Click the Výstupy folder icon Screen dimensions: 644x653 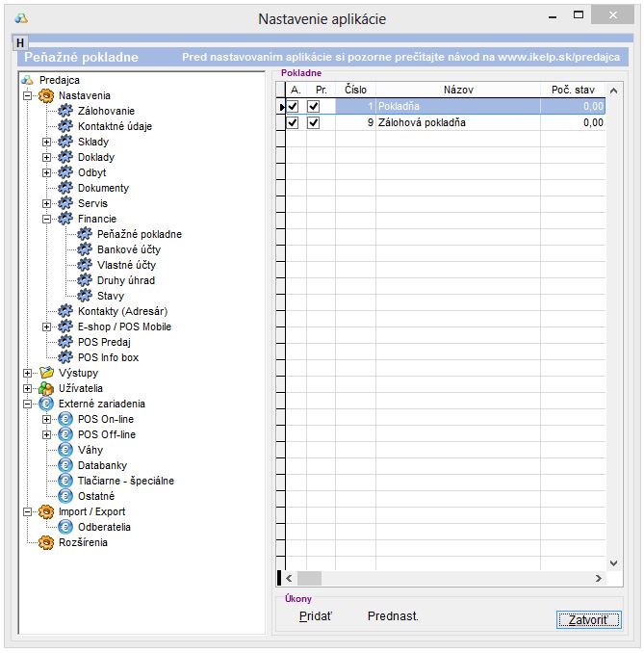[46, 373]
